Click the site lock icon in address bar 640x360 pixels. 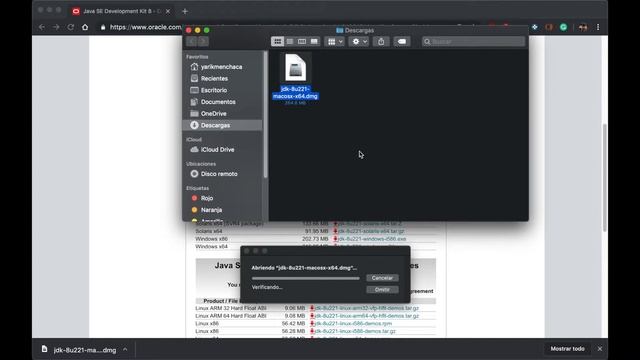coord(103,27)
